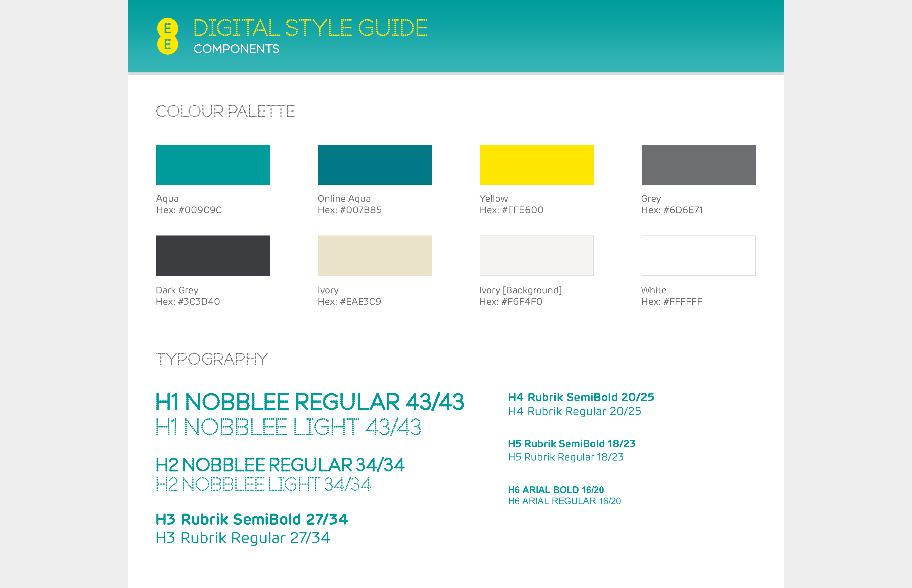Image resolution: width=912 pixels, height=588 pixels.
Task: Select the Dark Grey swatch
Action: (213, 255)
